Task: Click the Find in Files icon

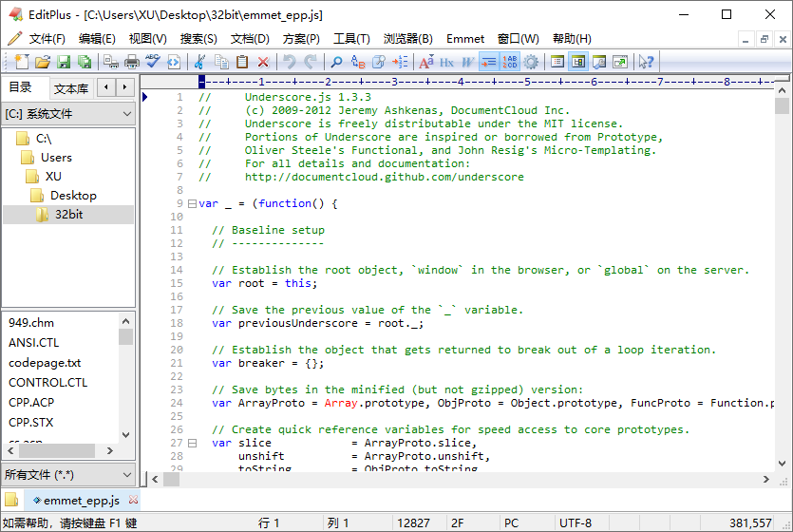Action: 379,62
